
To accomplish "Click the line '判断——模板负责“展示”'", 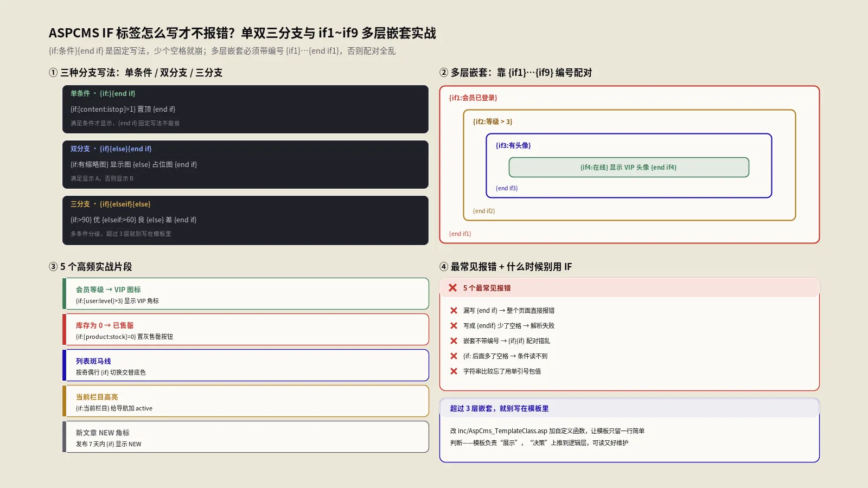I will tap(539, 443).
